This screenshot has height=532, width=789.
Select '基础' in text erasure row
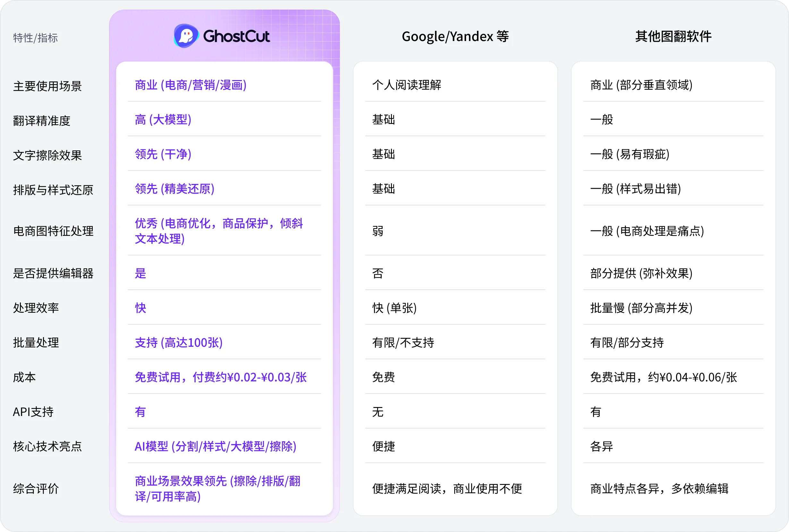click(384, 154)
